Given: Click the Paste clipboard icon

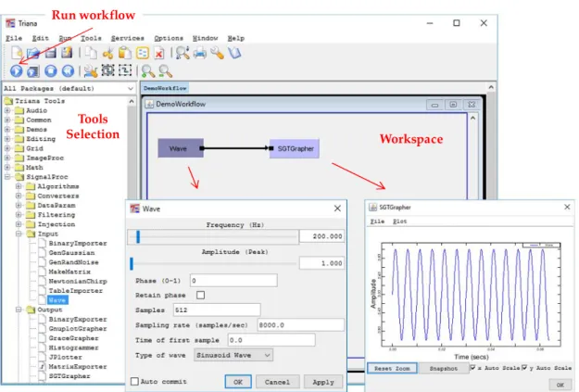Looking at the screenshot, I should coord(125,53).
